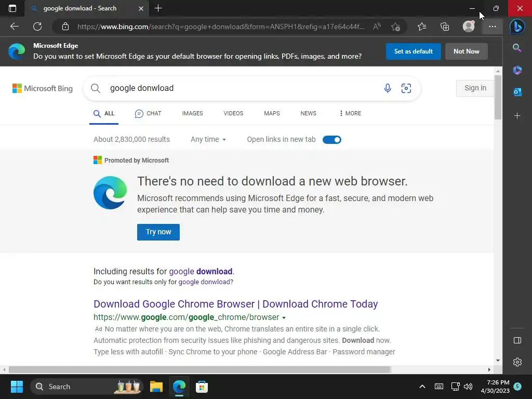532x399 pixels.
Task: Search using the microphone
Action: click(x=388, y=88)
